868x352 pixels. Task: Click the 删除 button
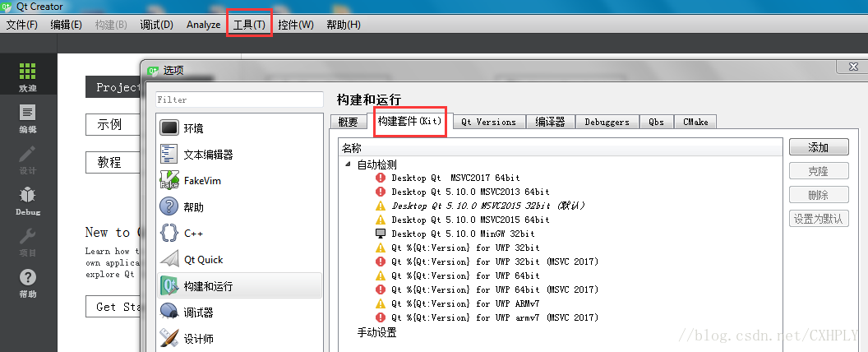[819, 195]
